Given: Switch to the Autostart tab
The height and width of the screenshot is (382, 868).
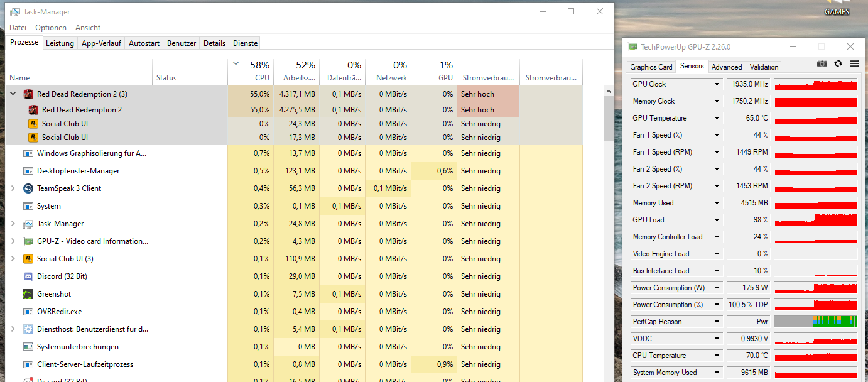Looking at the screenshot, I should (x=144, y=43).
